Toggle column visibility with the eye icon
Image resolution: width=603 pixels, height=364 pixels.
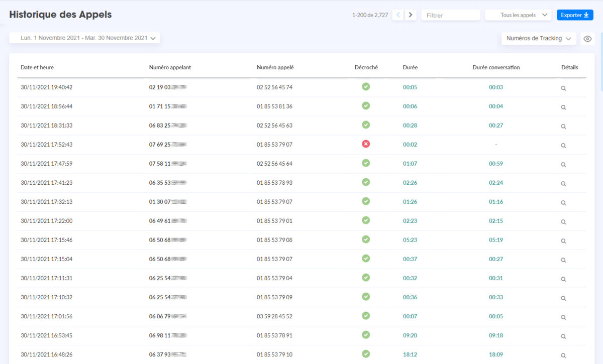coord(587,39)
